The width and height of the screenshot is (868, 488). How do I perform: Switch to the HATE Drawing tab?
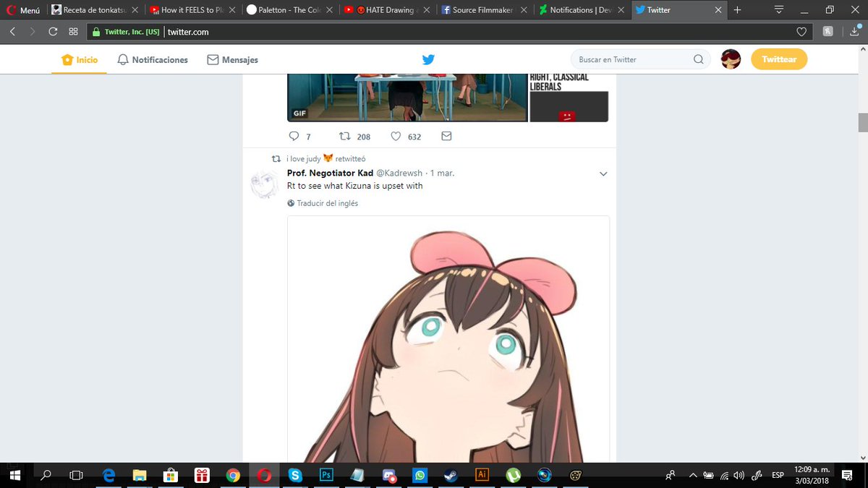tap(387, 10)
